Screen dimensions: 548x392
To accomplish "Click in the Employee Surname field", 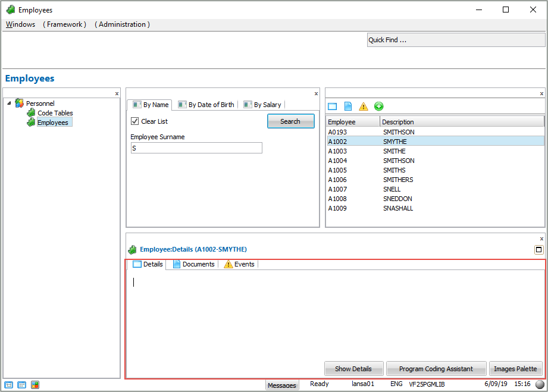I will click(196, 148).
